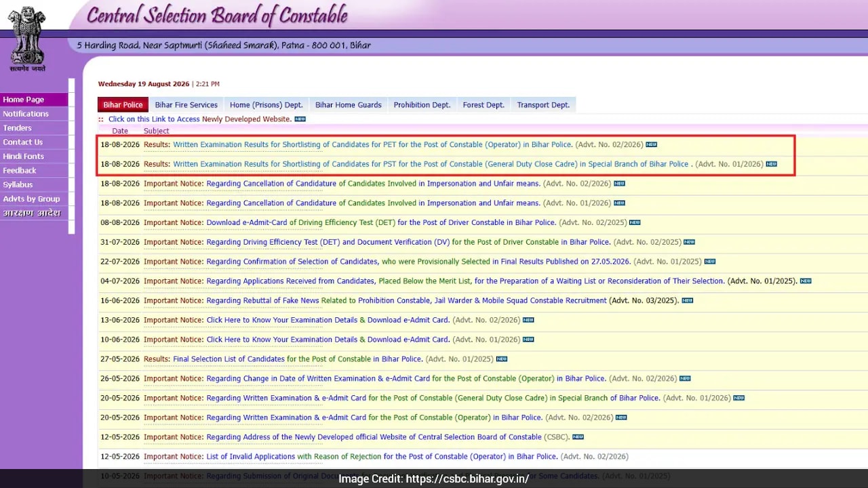
Task: Click the NEW badge beside the newly developed website link
Action: tap(300, 119)
